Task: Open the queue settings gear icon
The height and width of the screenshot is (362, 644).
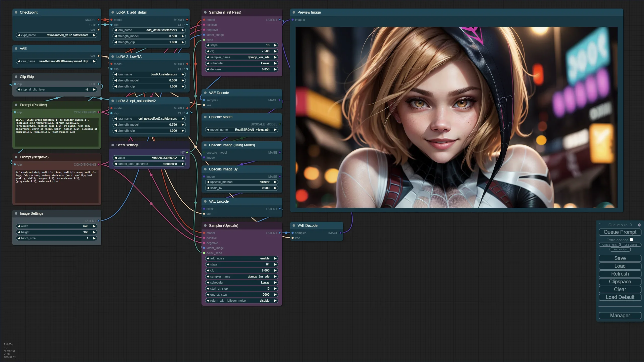Action: pos(639,225)
